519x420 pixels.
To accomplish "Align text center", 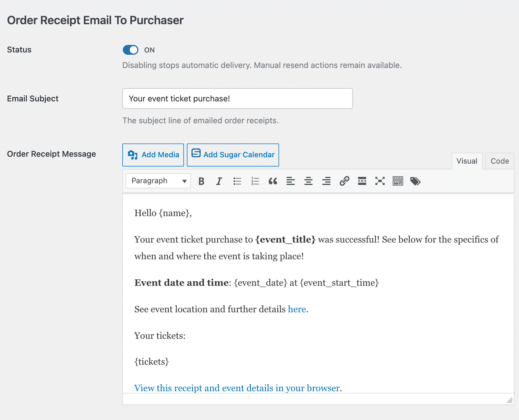I will (x=308, y=181).
